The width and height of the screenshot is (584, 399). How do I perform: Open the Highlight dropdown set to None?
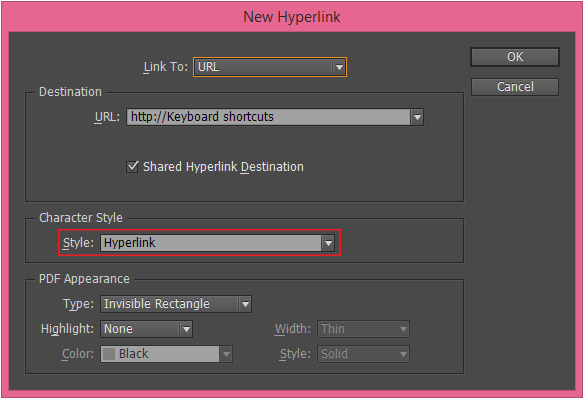(x=146, y=329)
